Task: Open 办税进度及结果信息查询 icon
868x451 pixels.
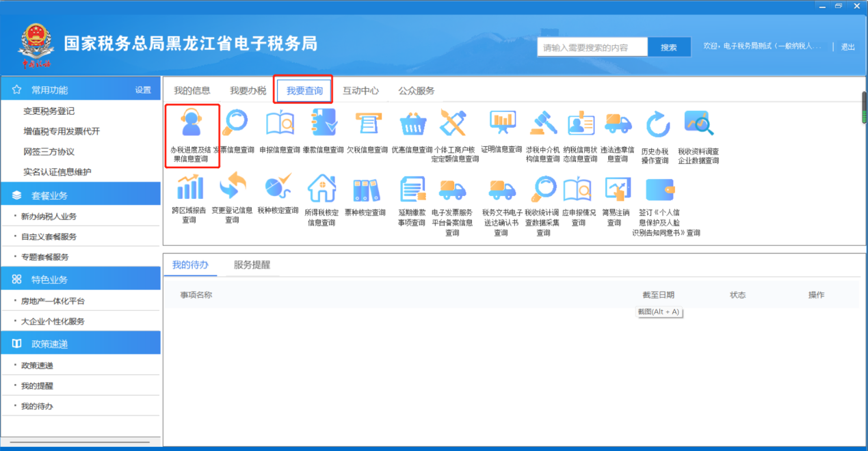Action: click(x=192, y=124)
